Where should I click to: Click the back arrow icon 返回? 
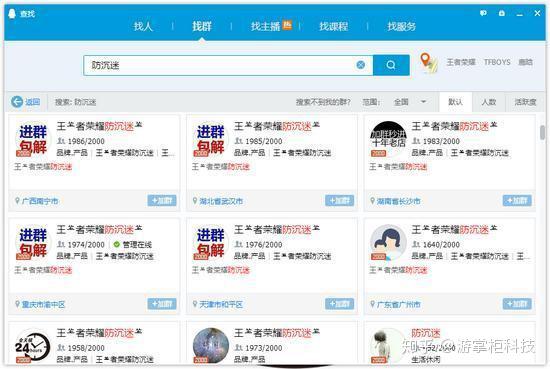coord(17,102)
